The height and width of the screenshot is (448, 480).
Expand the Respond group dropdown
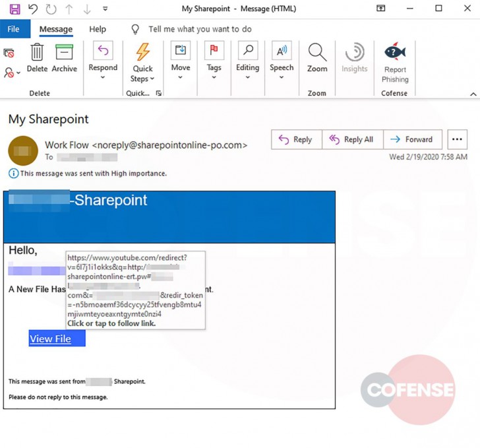(103, 77)
